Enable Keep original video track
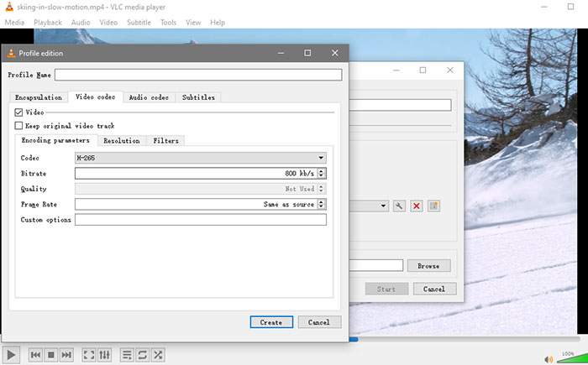The height and width of the screenshot is (365, 588). [18, 126]
